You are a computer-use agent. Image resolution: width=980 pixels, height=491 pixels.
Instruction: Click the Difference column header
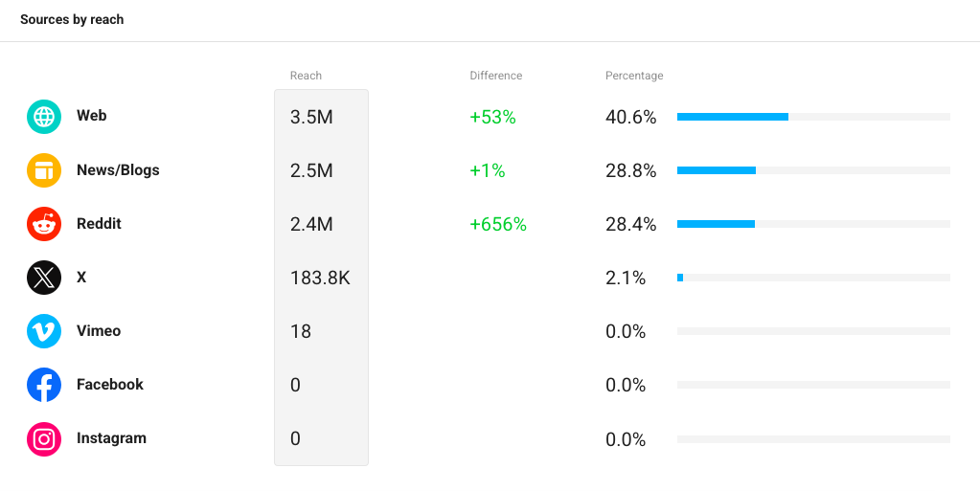[x=495, y=76]
